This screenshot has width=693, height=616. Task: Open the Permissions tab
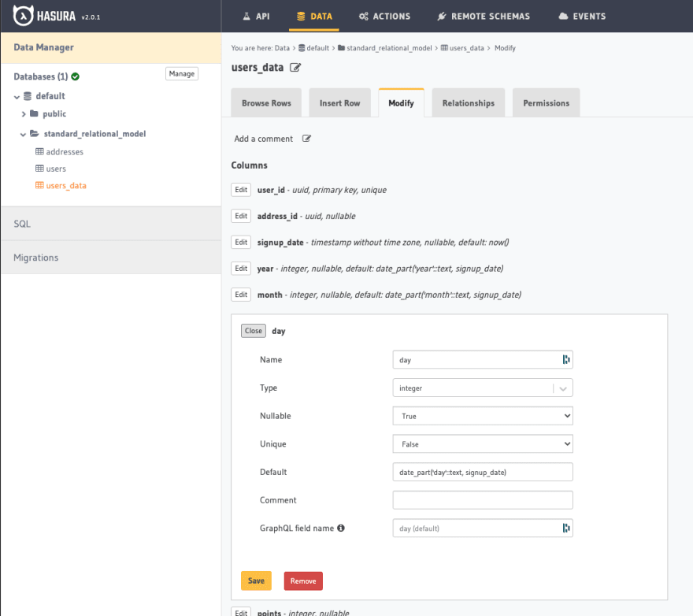tap(546, 102)
